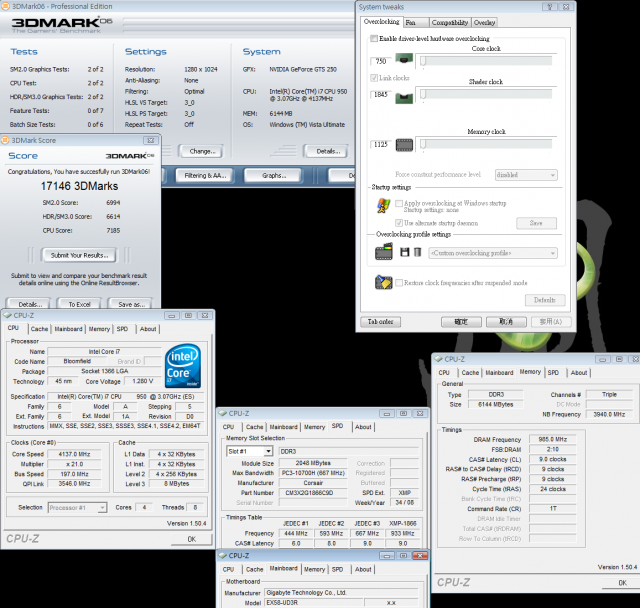The image size is (640, 608).
Task: Open Mainboard tab in CPU-Z SPD window
Action: point(284,427)
